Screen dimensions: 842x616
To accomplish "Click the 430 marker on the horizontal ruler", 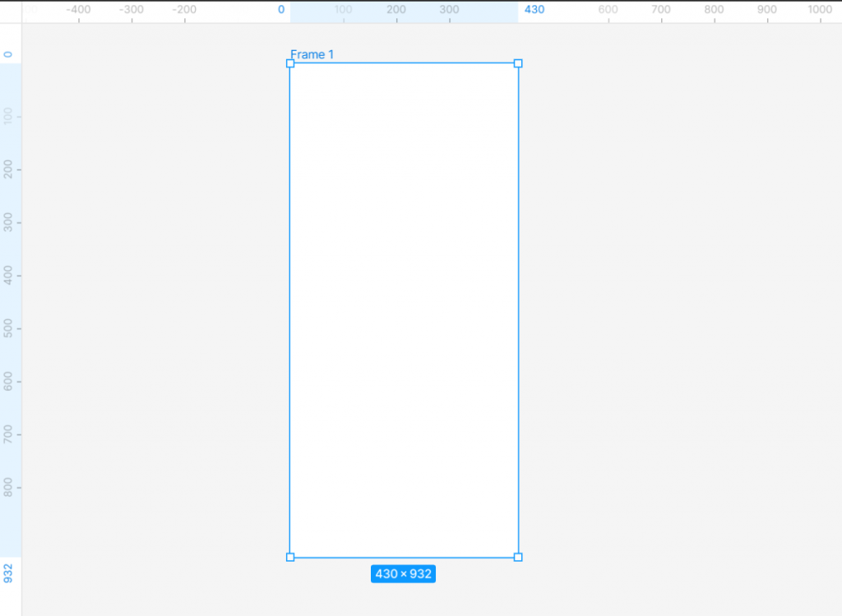I will tap(534, 11).
